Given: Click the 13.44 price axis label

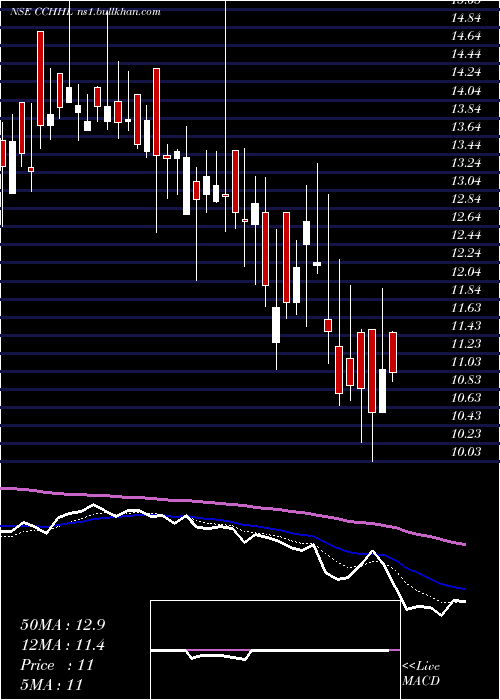Looking at the screenshot, I should pos(467,145).
